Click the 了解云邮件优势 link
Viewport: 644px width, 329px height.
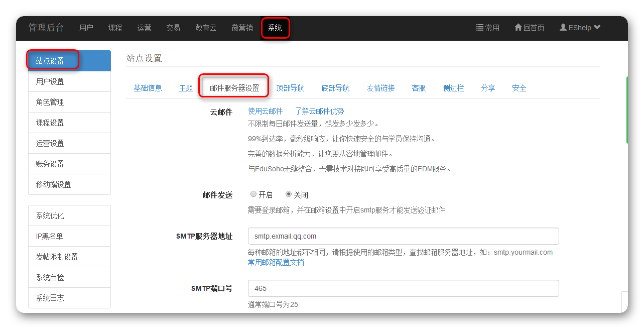point(319,111)
